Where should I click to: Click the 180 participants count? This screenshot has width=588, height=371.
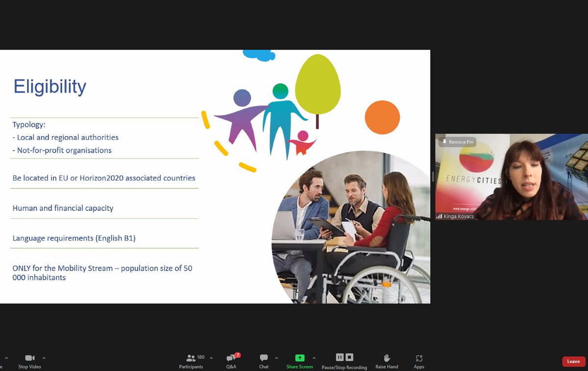[x=201, y=357]
